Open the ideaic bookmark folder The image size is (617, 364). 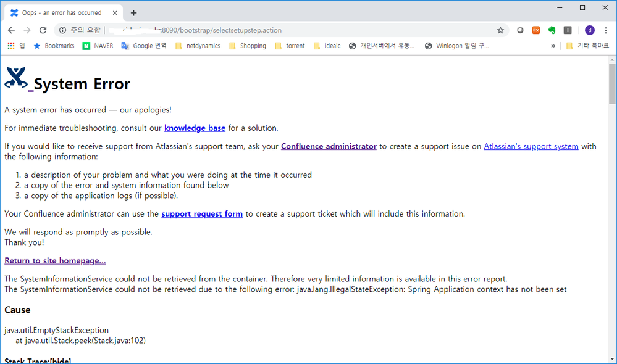pyautogui.click(x=327, y=46)
